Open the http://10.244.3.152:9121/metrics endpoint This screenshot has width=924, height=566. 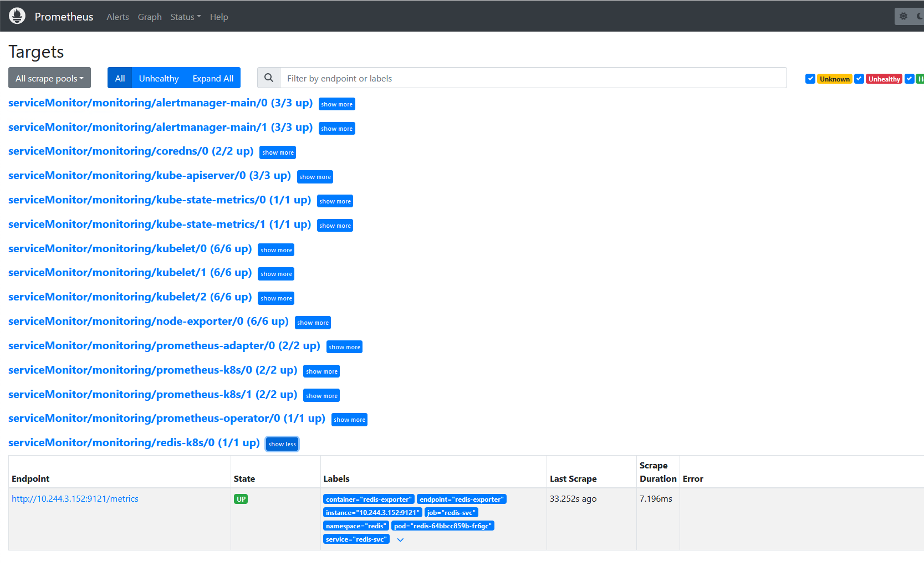pos(75,499)
